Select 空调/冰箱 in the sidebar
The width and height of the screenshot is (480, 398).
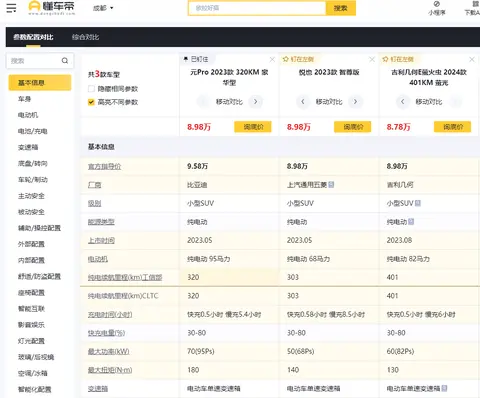[32, 373]
